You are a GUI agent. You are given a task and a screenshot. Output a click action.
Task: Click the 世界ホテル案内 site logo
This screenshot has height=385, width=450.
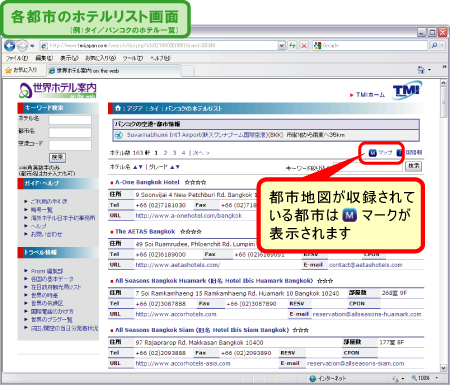tap(58, 91)
